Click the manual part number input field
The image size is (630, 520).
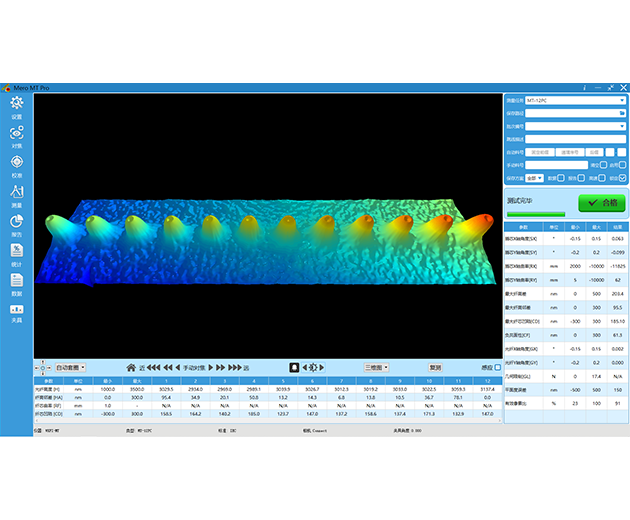(556, 165)
